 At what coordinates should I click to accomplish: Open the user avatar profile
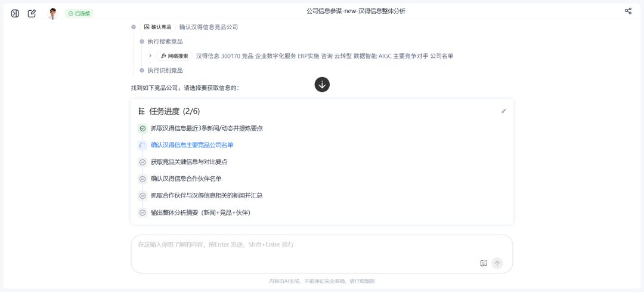(x=52, y=13)
